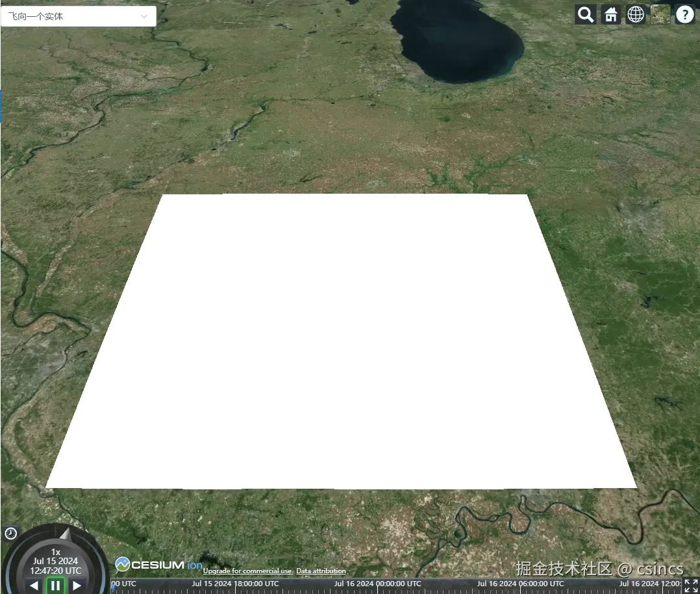Click the Cesium ion logo
This screenshot has height=594, width=700.
pyautogui.click(x=158, y=565)
